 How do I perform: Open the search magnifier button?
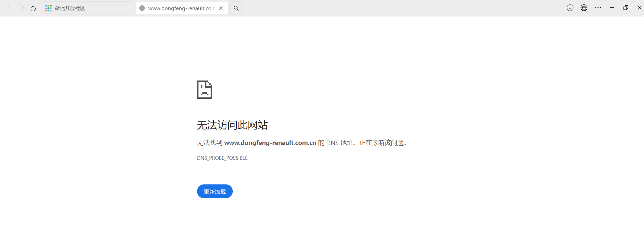pyautogui.click(x=236, y=8)
